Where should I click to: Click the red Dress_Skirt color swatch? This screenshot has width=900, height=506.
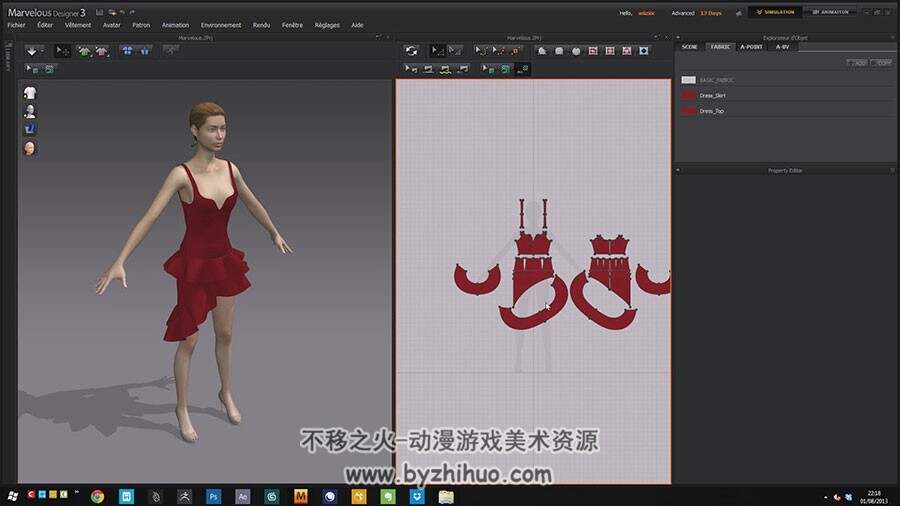pyautogui.click(x=688, y=96)
